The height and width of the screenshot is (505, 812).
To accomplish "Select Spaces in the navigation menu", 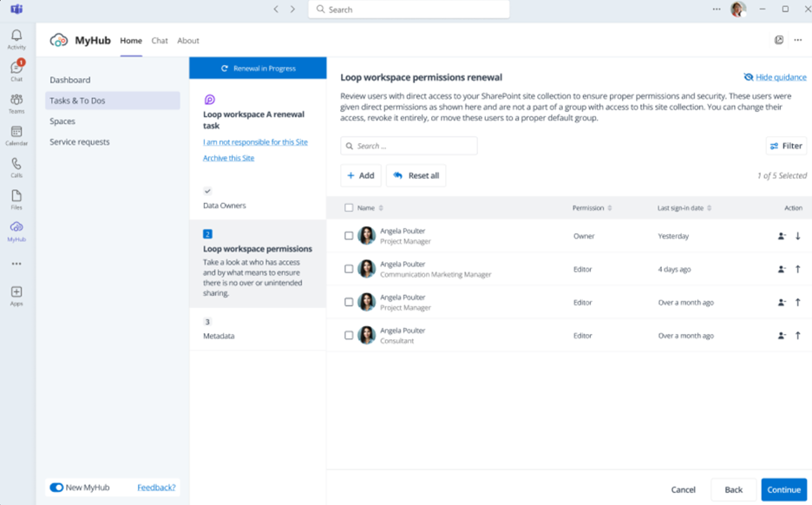I will point(62,121).
